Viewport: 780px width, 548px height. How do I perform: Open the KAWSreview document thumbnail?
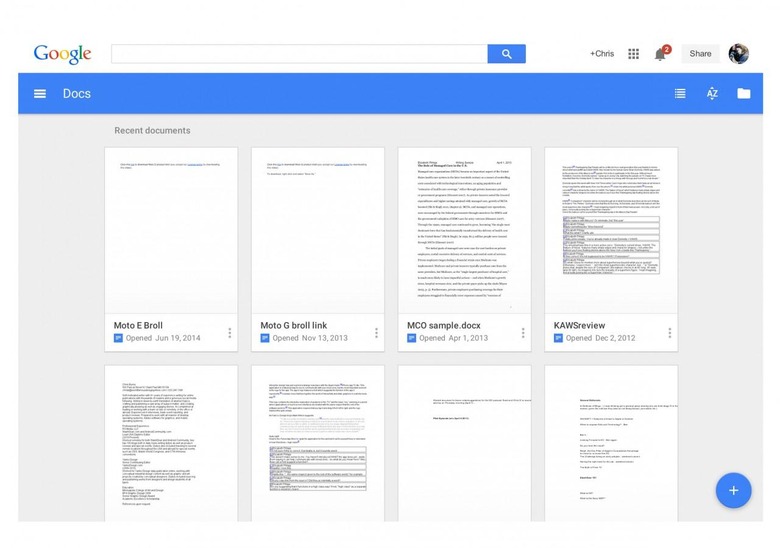click(x=611, y=230)
